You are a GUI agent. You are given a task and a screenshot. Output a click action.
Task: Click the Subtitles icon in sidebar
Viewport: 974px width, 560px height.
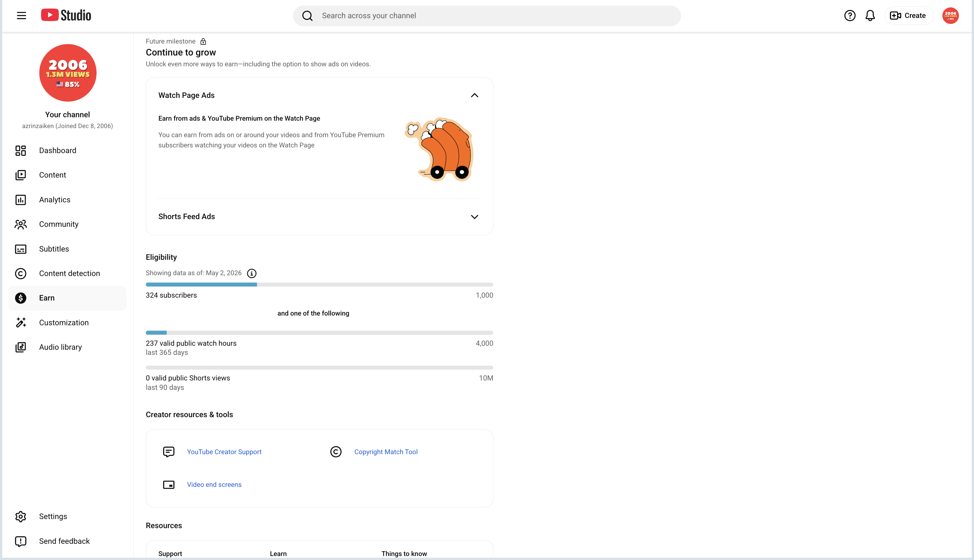tap(21, 249)
